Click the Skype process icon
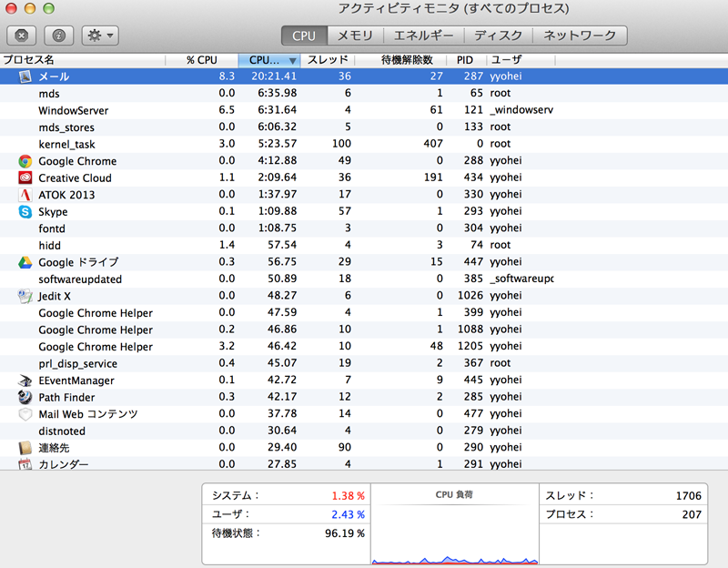728x568 pixels. [x=25, y=212]
